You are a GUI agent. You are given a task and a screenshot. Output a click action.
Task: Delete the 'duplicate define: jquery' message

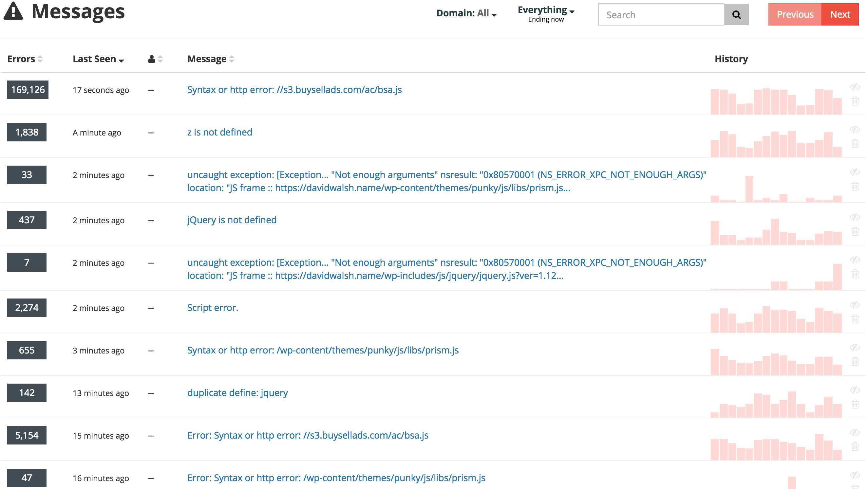tap(855, 404)
